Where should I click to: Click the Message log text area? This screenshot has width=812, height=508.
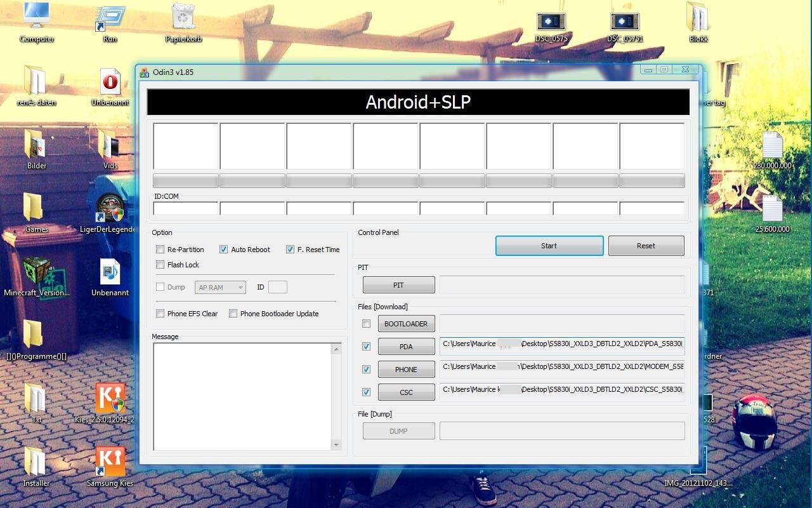[242, 397]
